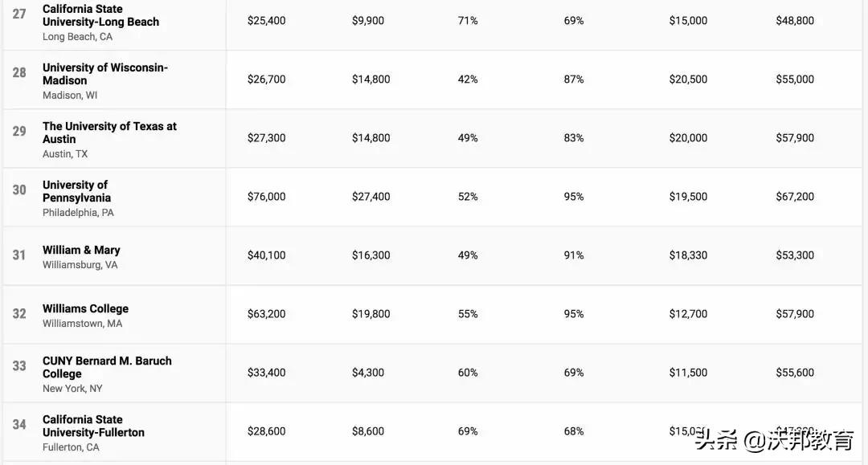The width and height of the screenshot is (868, 465).
Task: Click the Austin, TX location text
Action: 65,154
